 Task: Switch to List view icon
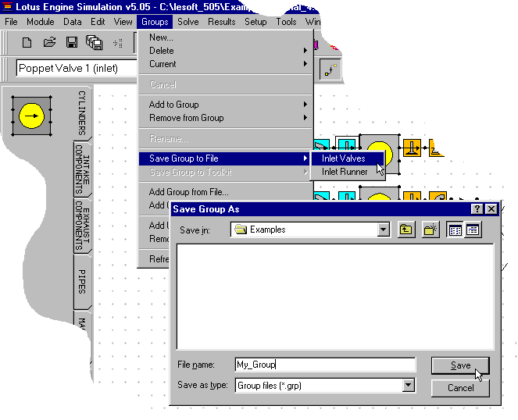[455, 230]
